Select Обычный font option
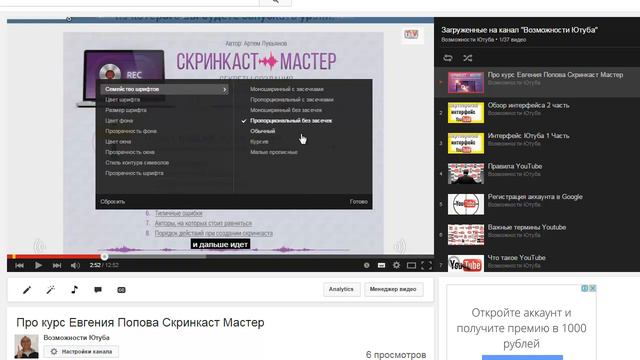 point(262,131)
